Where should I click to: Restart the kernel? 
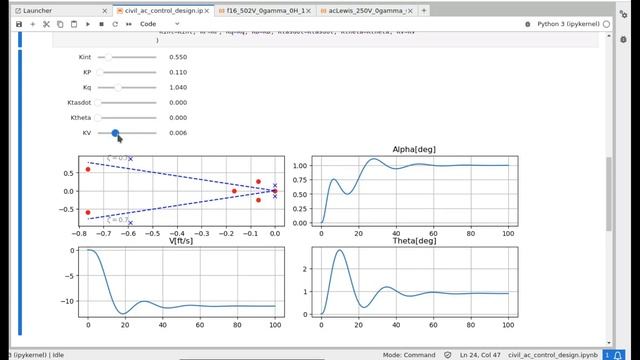tap(115, 24)
